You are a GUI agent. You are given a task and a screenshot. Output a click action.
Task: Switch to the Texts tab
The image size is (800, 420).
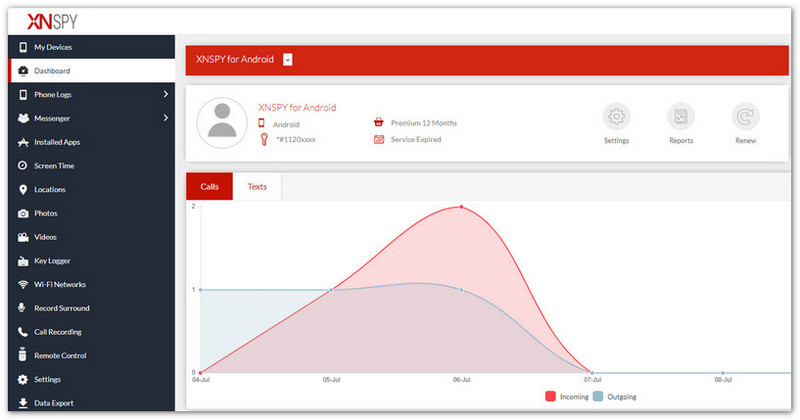[x=257, y=186]
